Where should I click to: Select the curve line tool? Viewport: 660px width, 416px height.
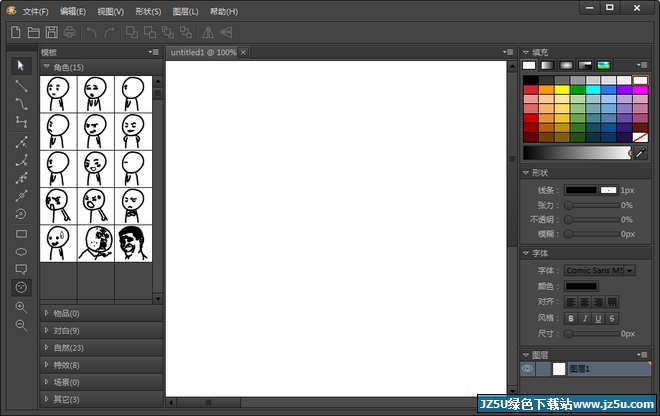pos(21,104)
